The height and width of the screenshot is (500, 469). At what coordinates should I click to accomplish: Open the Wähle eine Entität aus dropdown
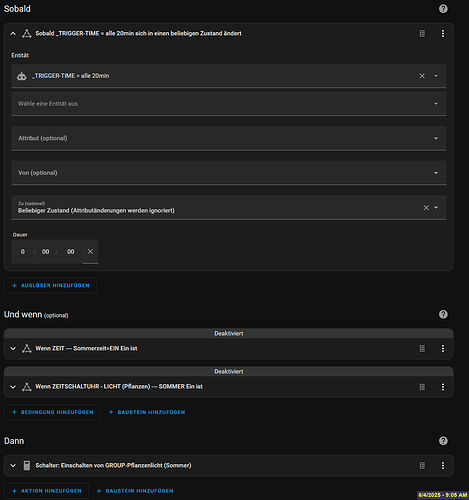[x=229, y=104]
